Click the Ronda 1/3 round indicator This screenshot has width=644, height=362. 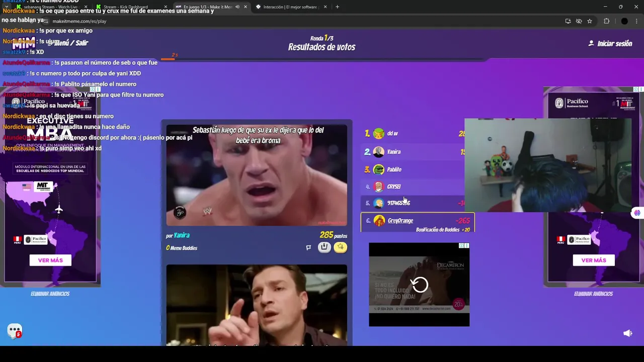(321, 38)
